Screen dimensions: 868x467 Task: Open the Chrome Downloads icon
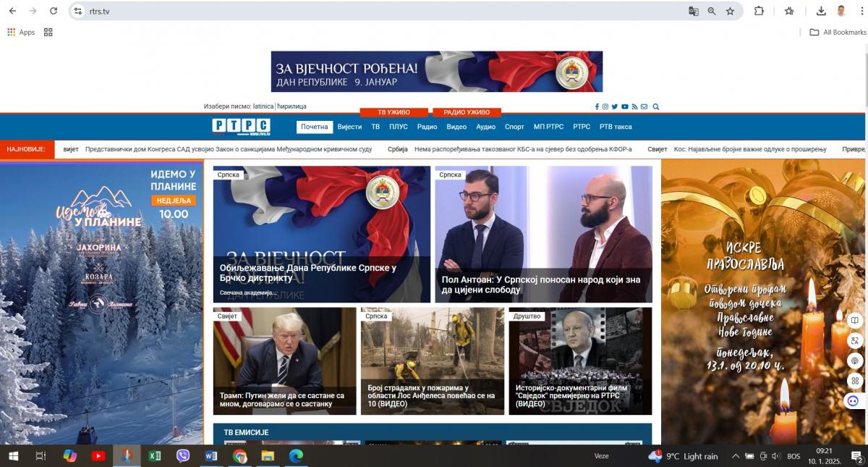click(821, 11)
